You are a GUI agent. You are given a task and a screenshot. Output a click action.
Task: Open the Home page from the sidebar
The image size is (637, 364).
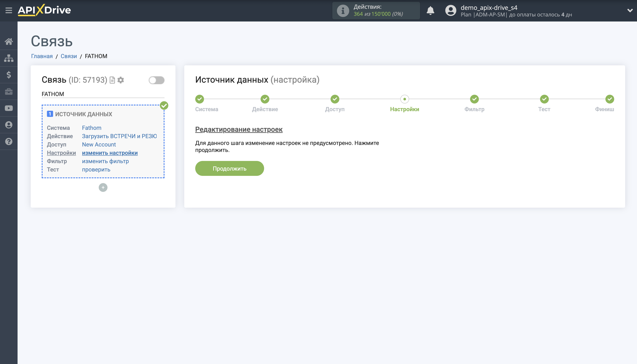(x=9, y=41)
